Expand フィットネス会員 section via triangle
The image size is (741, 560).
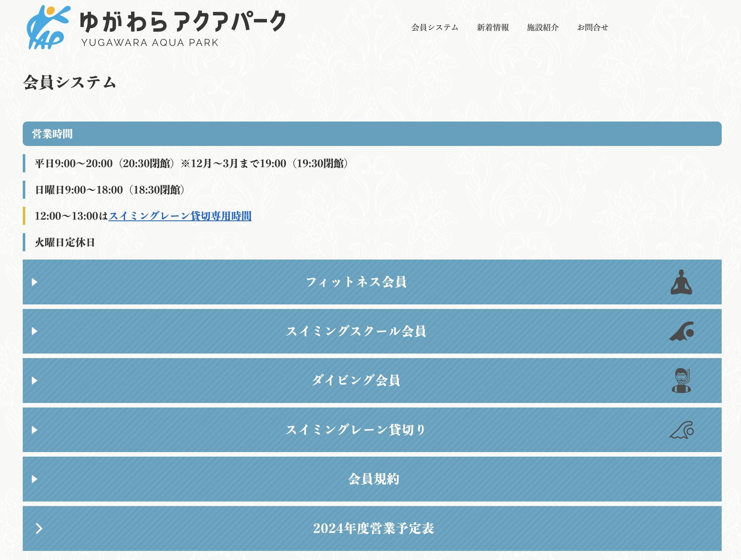click(34, 282)
